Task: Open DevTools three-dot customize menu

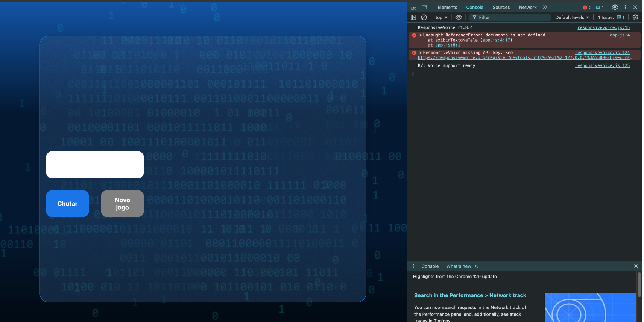Action: pos(626,7)
